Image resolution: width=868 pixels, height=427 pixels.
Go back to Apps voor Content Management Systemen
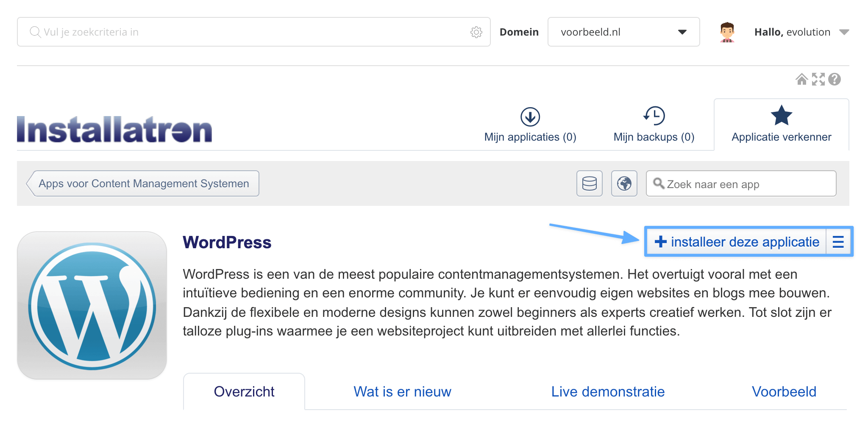point(143,183)
